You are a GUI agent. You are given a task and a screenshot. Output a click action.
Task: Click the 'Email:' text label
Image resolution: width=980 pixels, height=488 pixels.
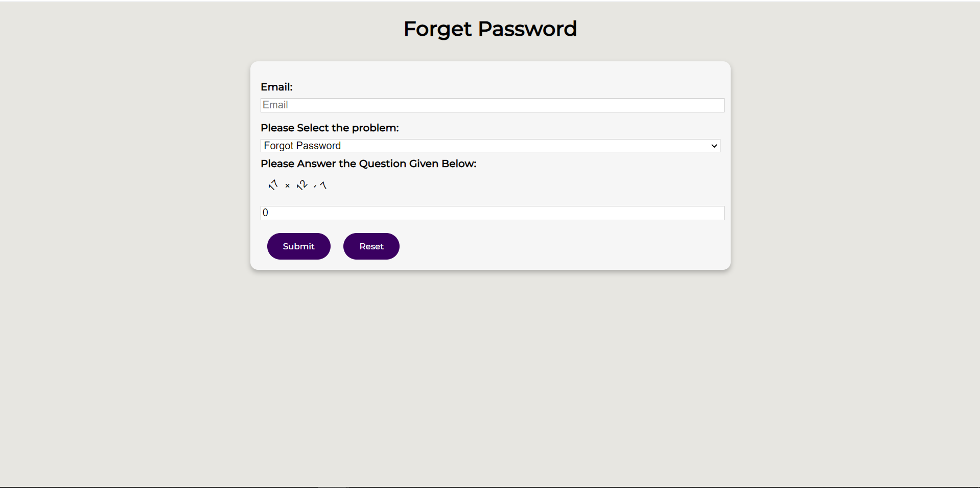[276, 87]
